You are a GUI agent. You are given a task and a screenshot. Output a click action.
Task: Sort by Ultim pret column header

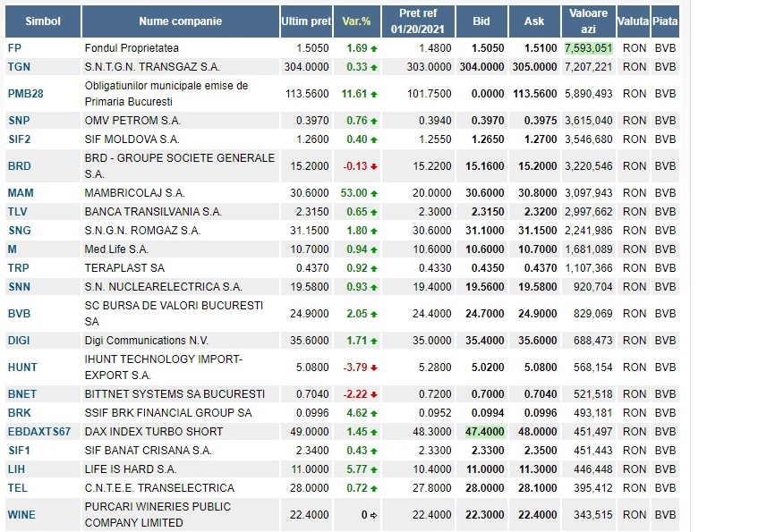point(306,21)
